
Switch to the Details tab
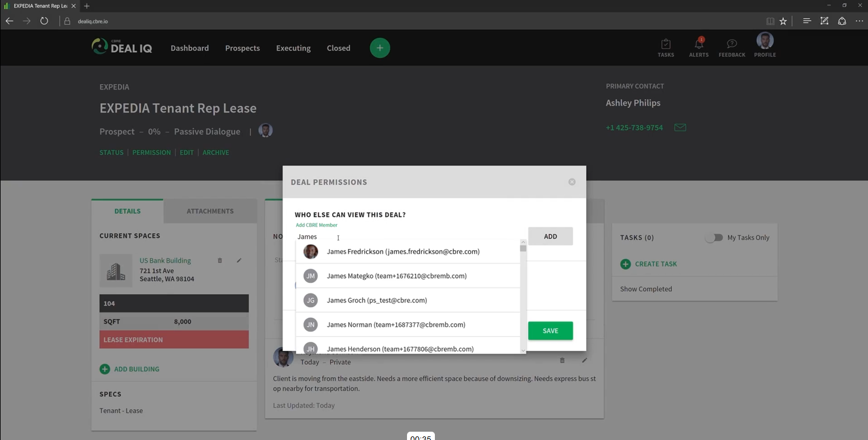pos(128,211)
